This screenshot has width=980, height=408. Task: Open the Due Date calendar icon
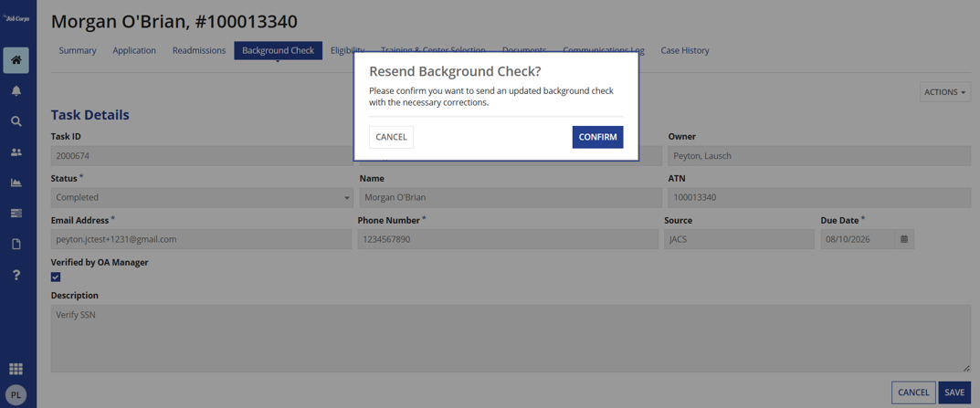(904, 239)
